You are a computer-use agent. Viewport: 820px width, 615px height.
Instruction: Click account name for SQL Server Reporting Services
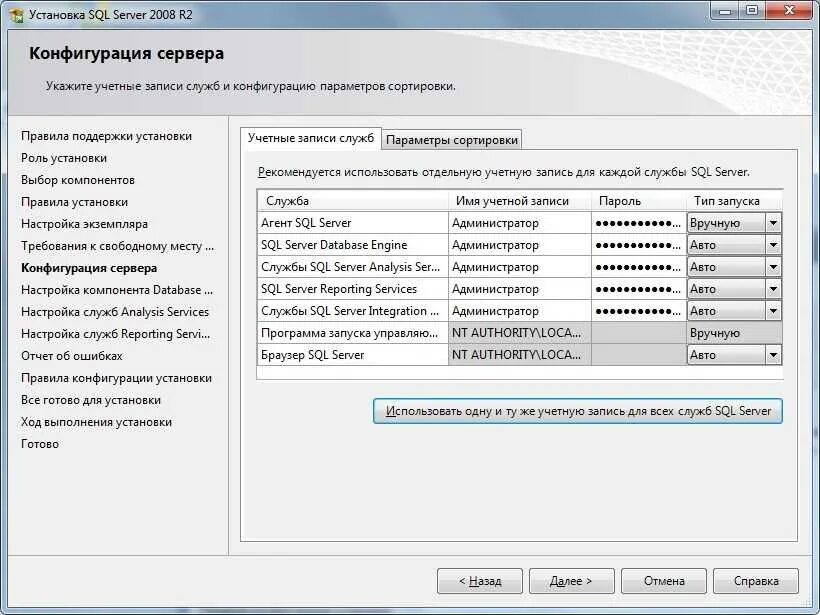(x=520, y=289)
